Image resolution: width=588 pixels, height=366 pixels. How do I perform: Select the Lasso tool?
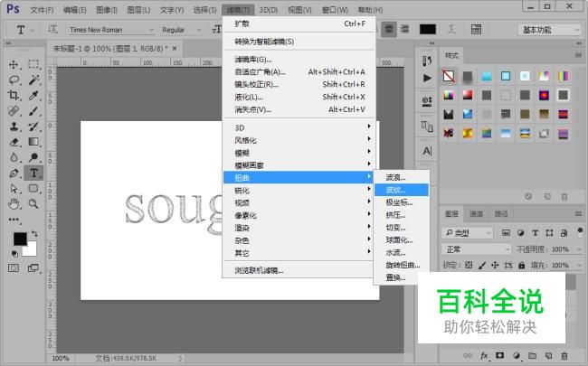click(14, 80)
